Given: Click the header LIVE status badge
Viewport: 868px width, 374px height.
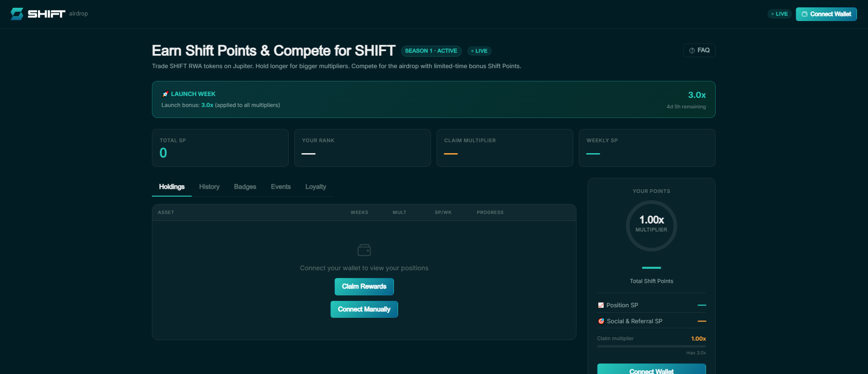Looking at the screenshot, I should 779,14.
